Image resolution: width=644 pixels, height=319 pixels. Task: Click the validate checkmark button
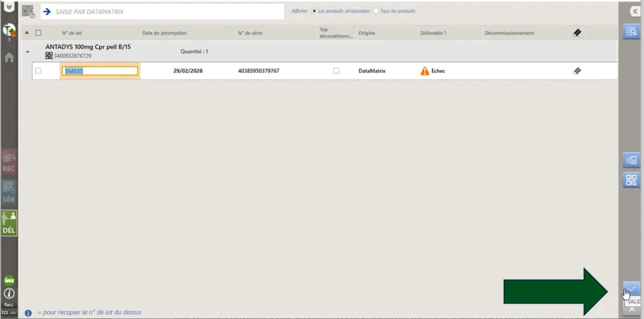pos(631,289)
